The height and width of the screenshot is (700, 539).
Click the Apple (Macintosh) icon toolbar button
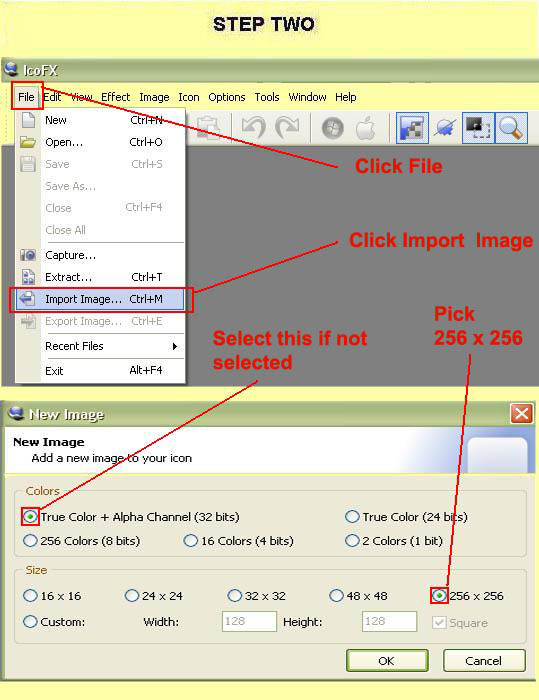coord(366,128)
